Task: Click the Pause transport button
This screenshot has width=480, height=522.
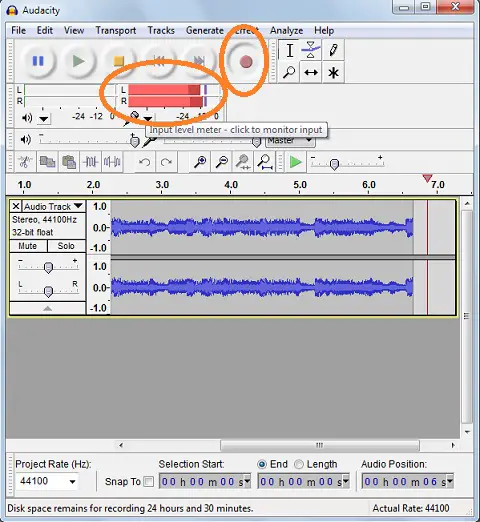Action: click(38, 61)
